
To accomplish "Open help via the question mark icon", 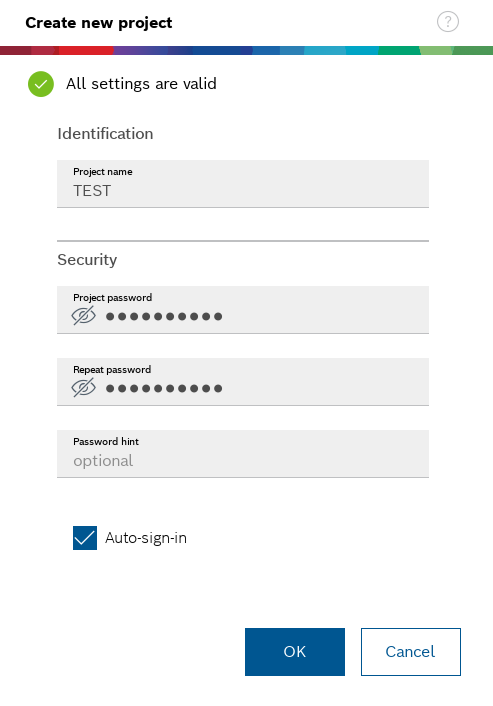I will pos(448,22).
